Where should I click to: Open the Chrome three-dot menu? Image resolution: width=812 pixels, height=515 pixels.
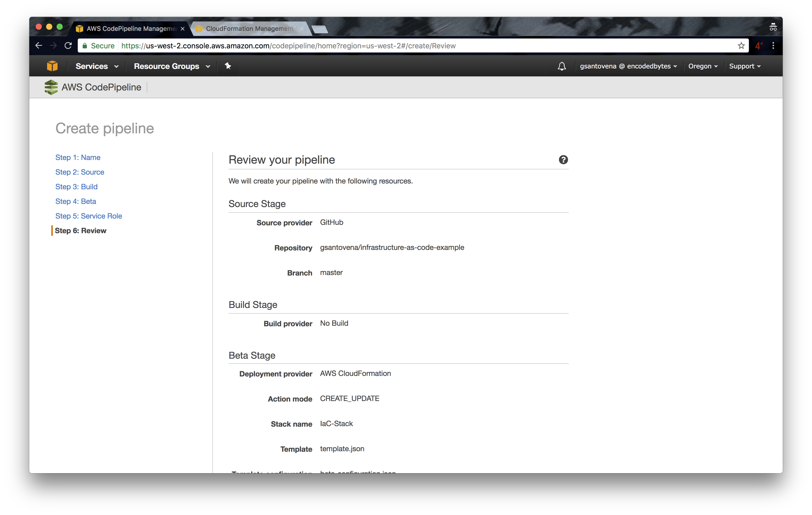tap(773, 46)
